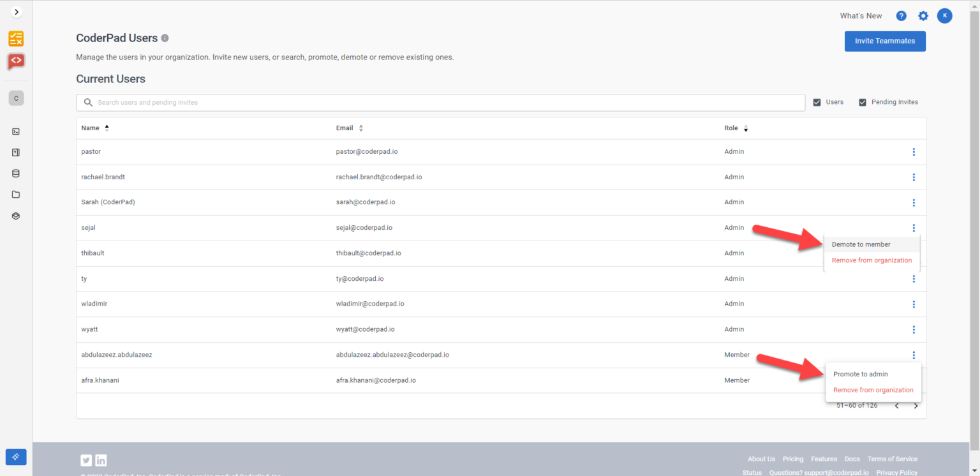Open the three-dot menu for wladimir

(913, 304)
